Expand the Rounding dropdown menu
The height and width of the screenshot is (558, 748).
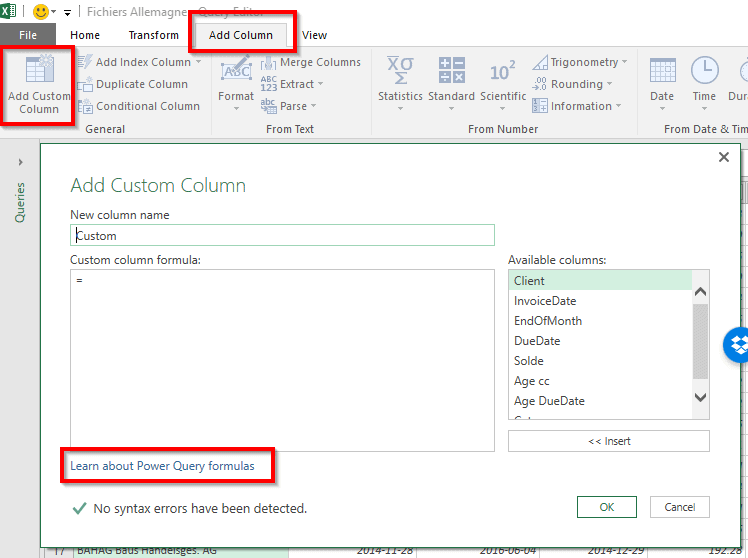(x=610, y=84)
